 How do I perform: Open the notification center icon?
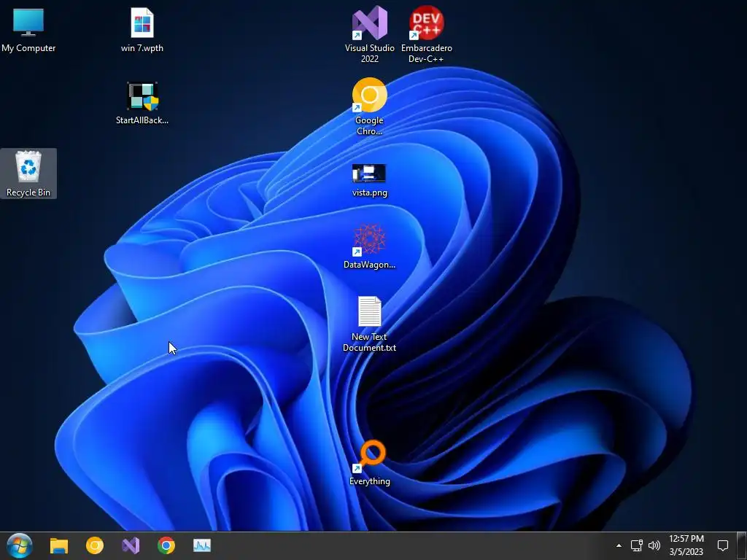click(x=723, y=545)
